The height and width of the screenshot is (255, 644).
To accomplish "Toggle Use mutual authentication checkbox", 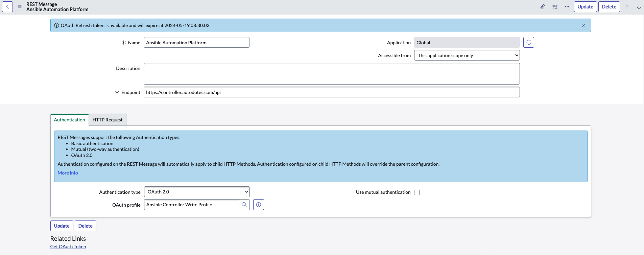I will click(417, 192).
